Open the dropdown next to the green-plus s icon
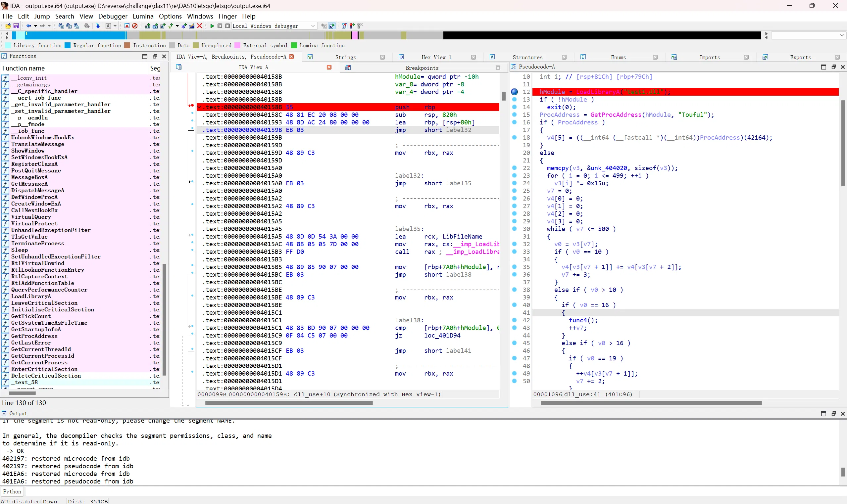This screenshot has width=847, height=504. [x=177, y=26]
